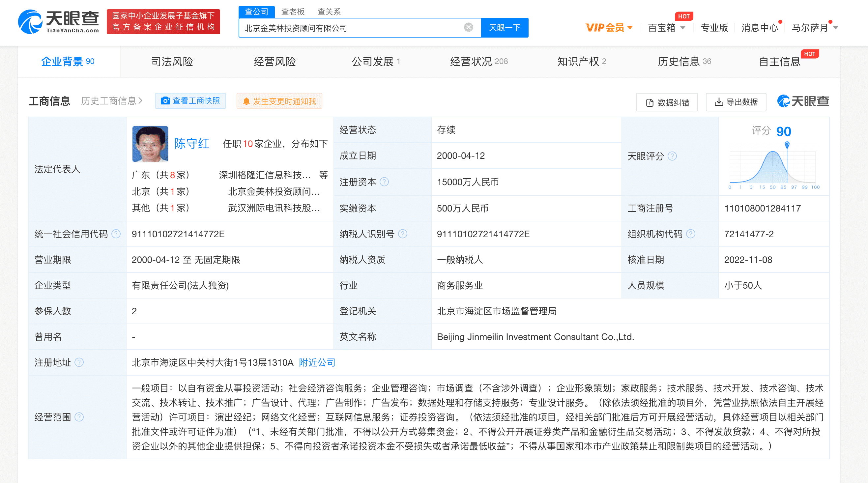Screen dimensions: 868x483
Task: Open the 马尔萨月 user account menu
Action: 814,28
